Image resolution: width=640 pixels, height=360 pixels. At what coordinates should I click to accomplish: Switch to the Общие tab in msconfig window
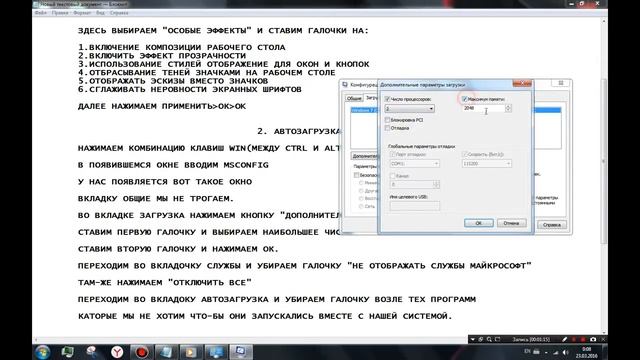pos(354,98)
